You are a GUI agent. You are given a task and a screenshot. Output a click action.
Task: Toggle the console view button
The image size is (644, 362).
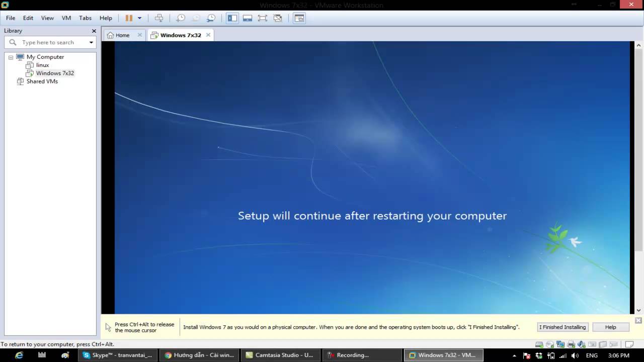click(x=299, y=18)
